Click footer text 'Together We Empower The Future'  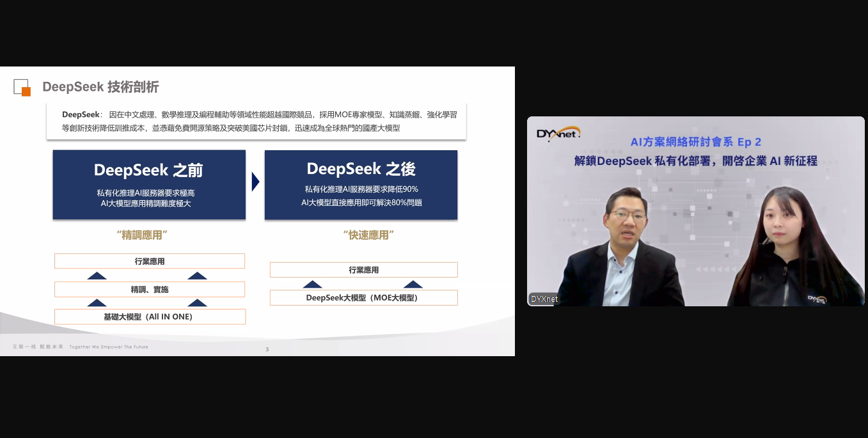point(108,347)
